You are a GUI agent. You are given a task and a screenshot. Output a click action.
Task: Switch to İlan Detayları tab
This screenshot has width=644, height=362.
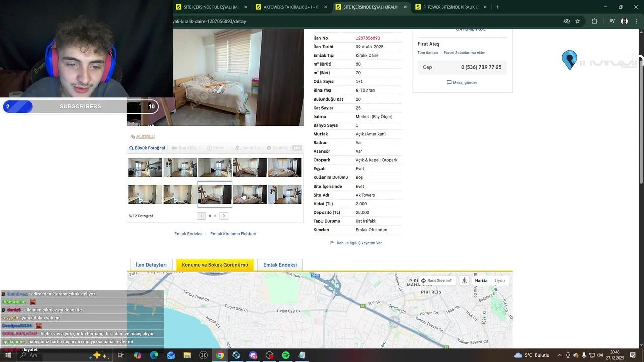point(151,265)
